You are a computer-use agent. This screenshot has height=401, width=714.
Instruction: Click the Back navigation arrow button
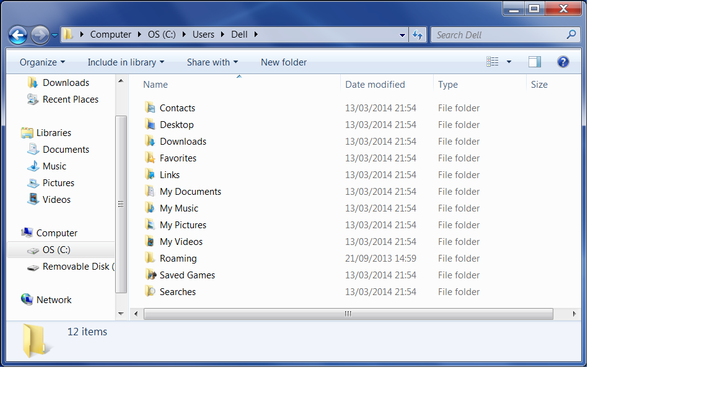tap(17, 35)
